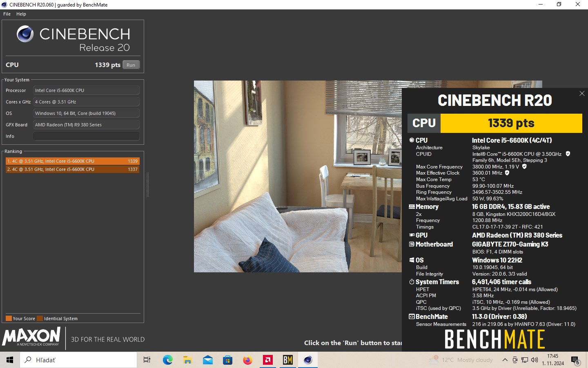The image size is (588, 368).
Task: Click the Run button next to CPU score
Action: point(131,65)
